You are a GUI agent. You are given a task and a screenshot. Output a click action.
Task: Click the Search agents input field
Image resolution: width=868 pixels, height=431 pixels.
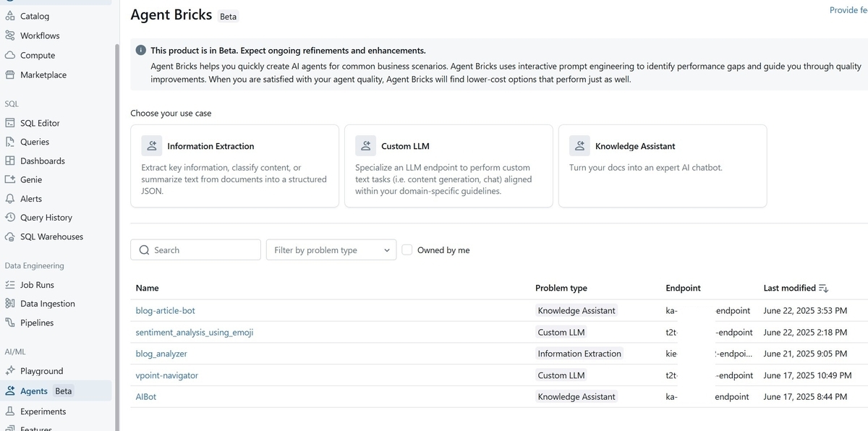tap(195, 250)
